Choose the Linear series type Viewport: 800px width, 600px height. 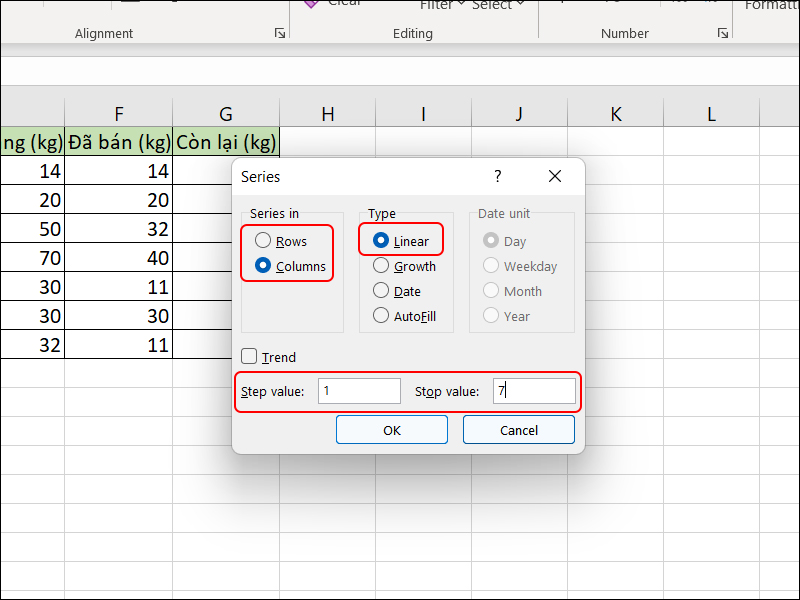381,241
